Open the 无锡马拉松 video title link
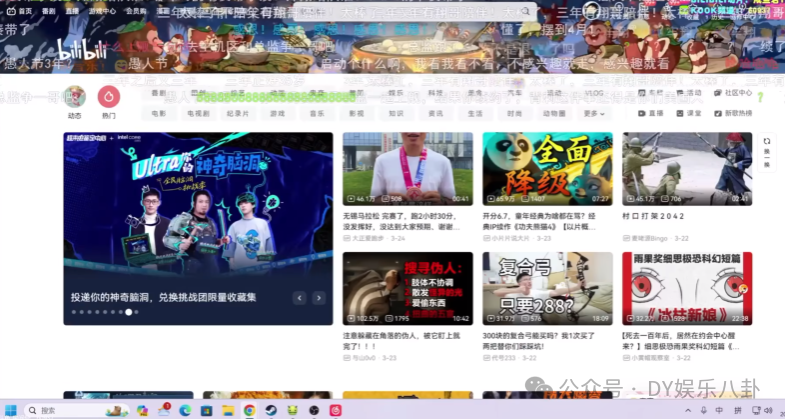Image resolution: width=785 pixels, height=419 pixels. coord(402,221)
